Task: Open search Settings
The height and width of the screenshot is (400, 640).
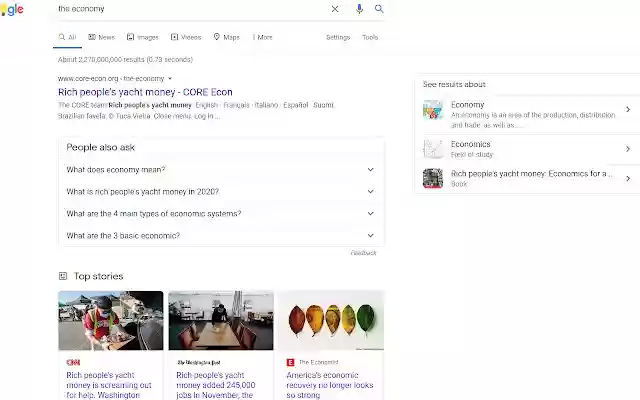Action: (x=338, y=37)
